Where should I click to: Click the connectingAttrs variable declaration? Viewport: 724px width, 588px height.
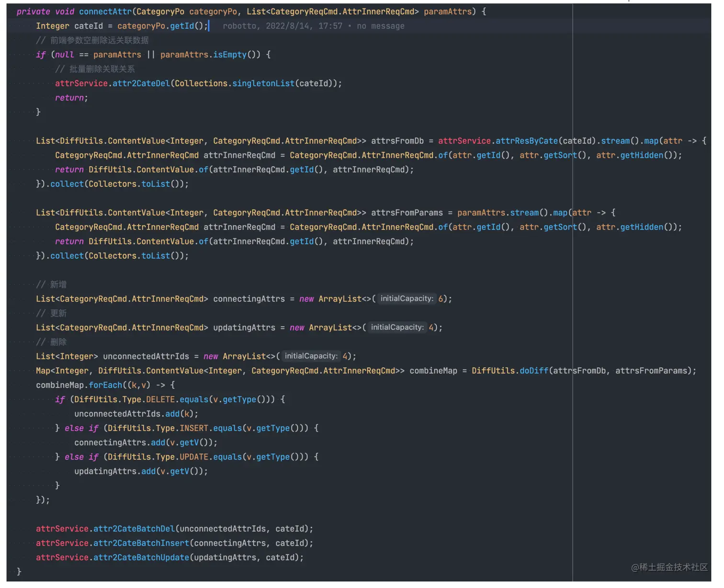pos(249,299)
